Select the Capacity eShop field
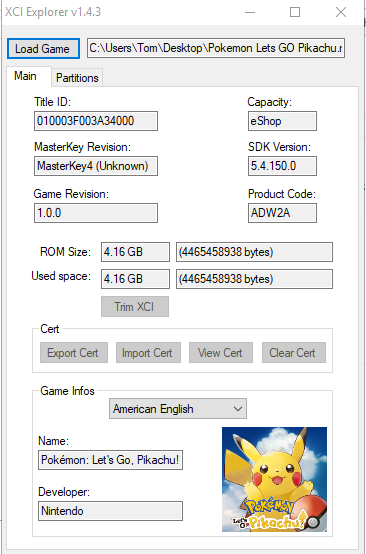Viewport: 366px width, 554px height. [282, 121]
